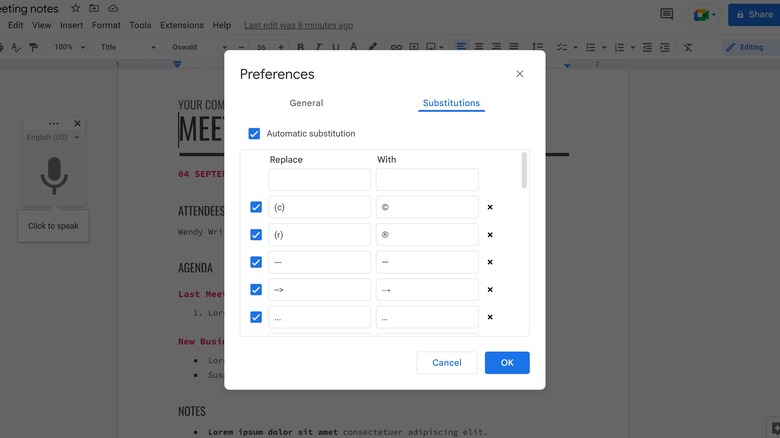
Task: Click the add comment icon
Action: click(414, 47)
